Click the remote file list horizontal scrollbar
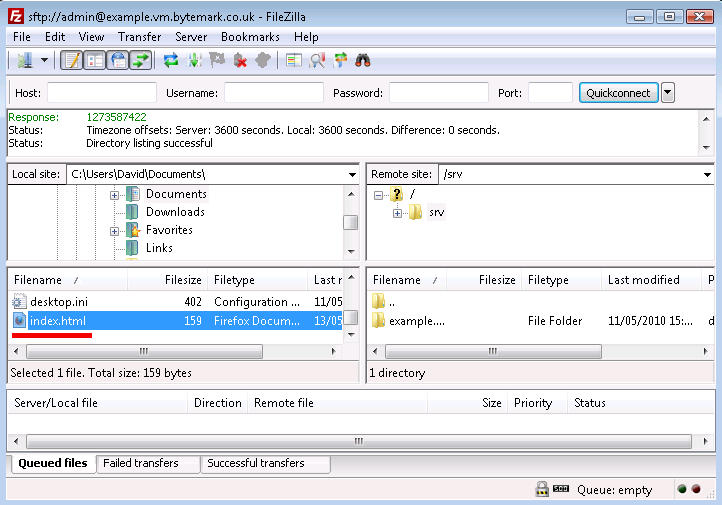Image resolution: width=722 pixels, height=505 pixels. click(x=493, y=351)
